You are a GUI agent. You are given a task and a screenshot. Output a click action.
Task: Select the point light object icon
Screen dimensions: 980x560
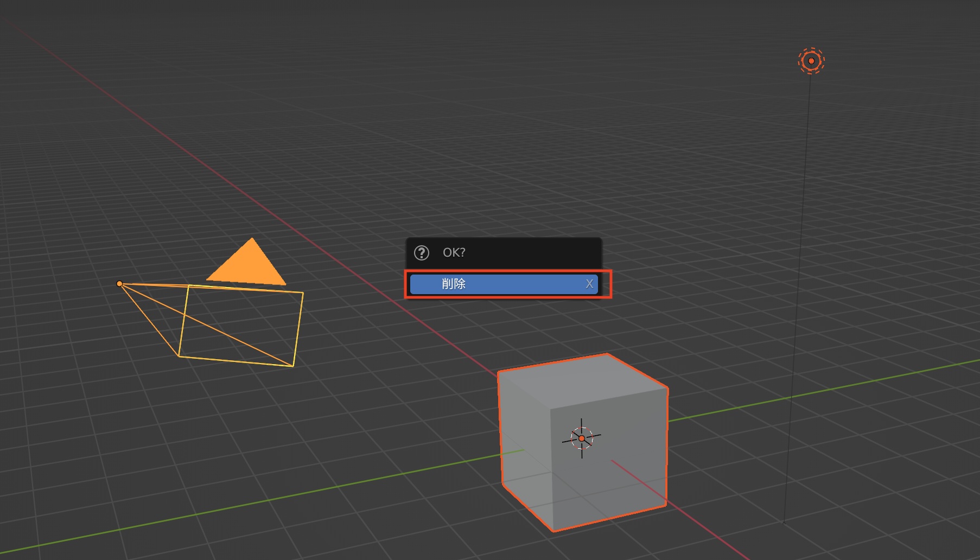pos(811,60)
